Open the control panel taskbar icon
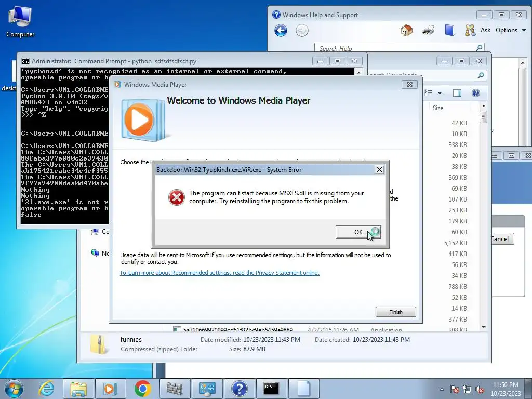This screenshot has width=532, height=399. tap(207, 389)
